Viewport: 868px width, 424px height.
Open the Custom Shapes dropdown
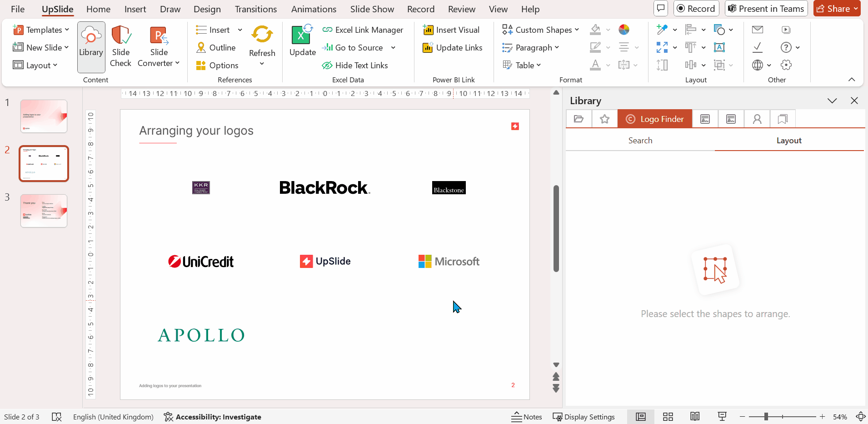pos(541,30)
